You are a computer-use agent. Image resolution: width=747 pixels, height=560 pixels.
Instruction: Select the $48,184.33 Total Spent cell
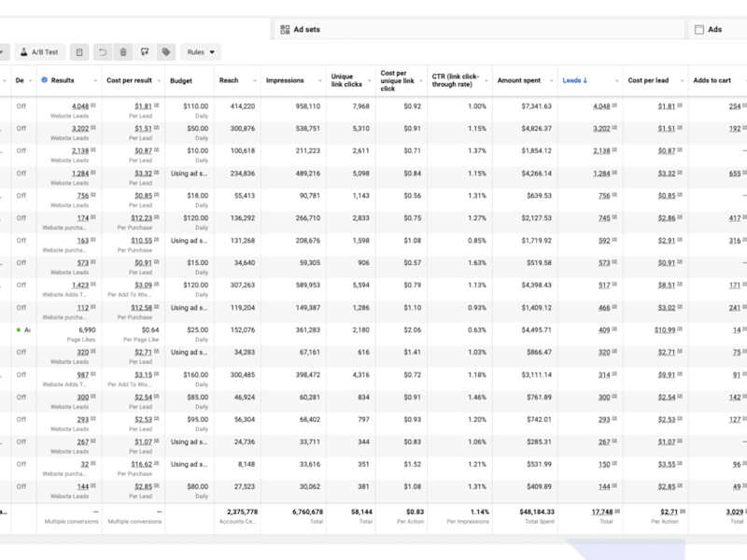(525, 516)
